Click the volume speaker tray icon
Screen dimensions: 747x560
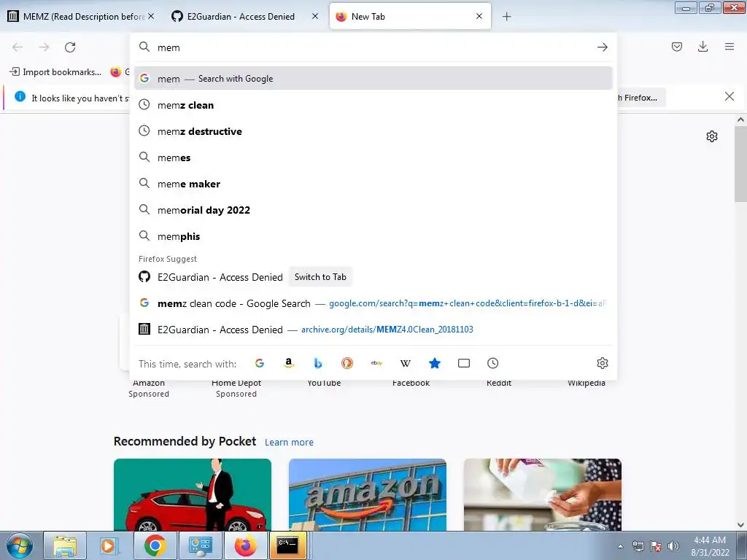click(673, 546)
